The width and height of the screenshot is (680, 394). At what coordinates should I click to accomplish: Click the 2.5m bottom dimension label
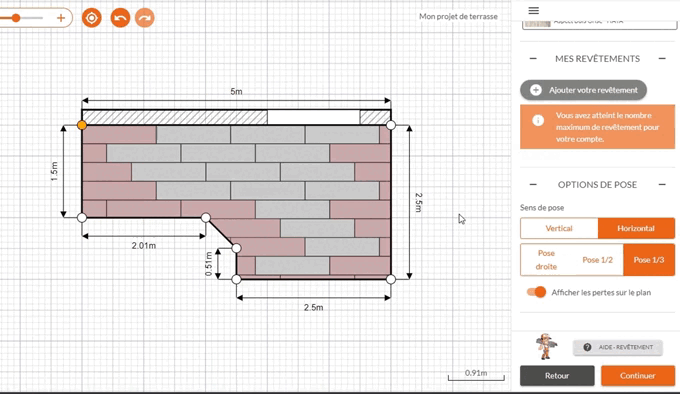click(313, 307)
